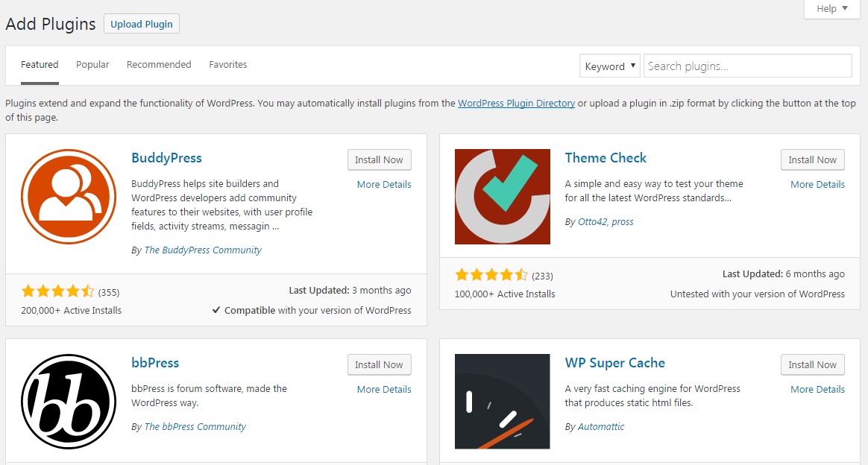Screen dimensions: 868x465
Task: Click 'Last Updated: 3 months ago' text
Action: coord(350,291)
